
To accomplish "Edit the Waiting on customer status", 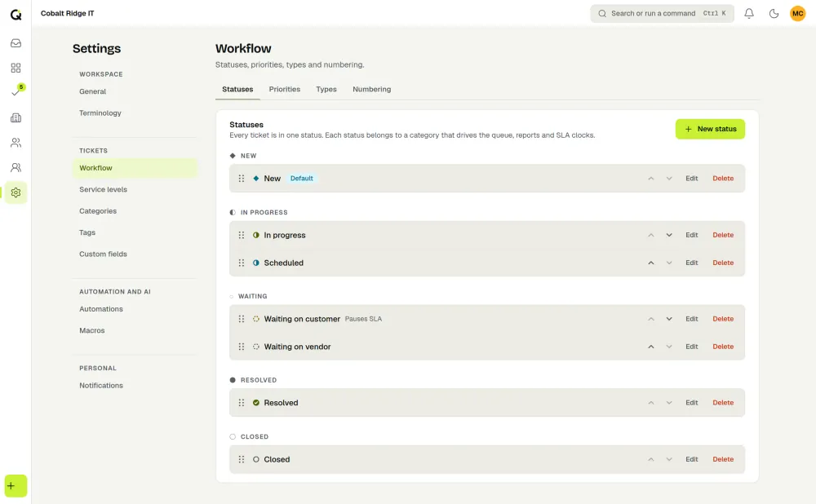I will coord(692,319).
